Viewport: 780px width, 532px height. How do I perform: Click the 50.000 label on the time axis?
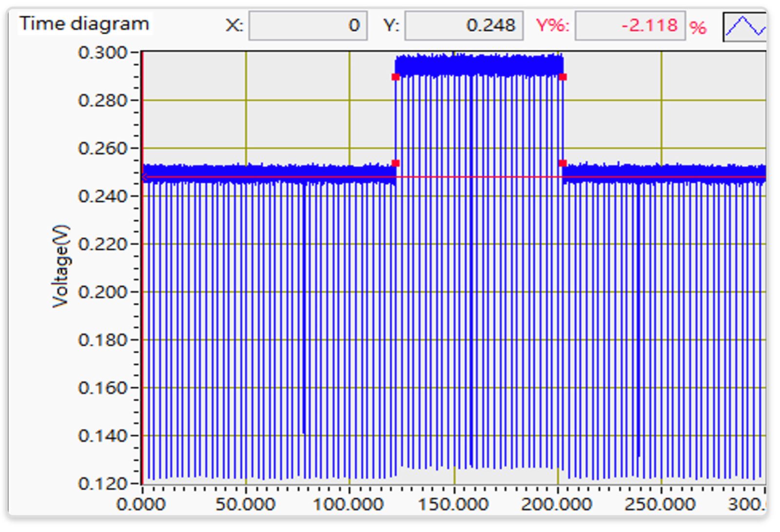click(245, 504)
